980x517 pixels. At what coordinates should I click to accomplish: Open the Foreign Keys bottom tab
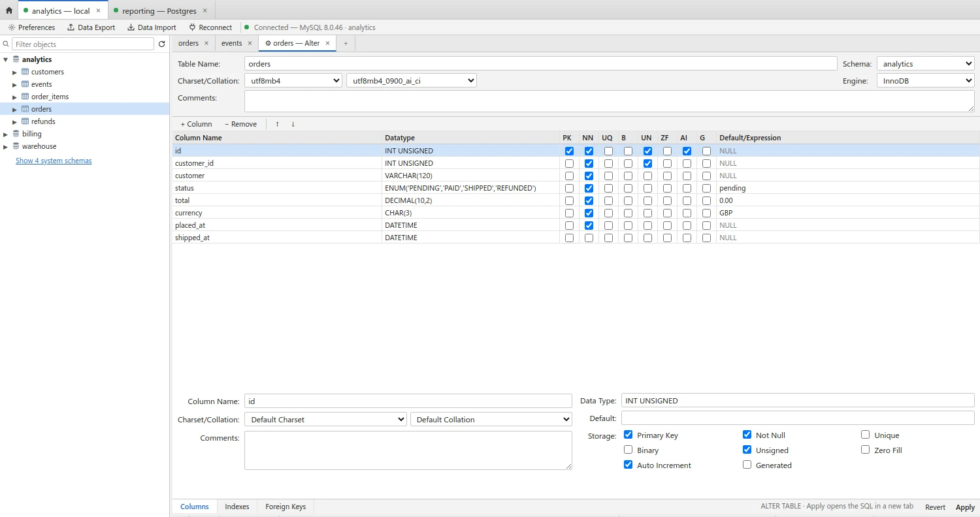(x=286, y=507)
